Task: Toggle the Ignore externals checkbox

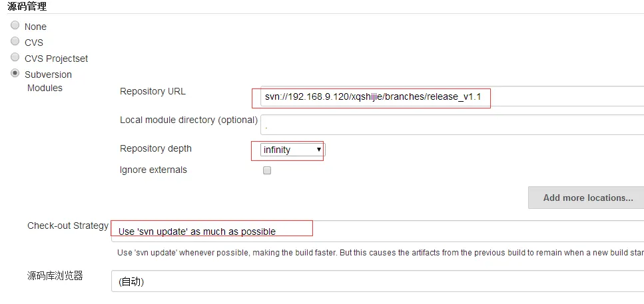Action: [267, 170]
